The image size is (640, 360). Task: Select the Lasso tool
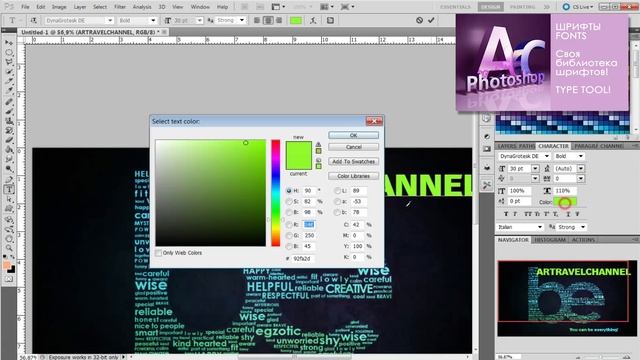pos(9,62)
